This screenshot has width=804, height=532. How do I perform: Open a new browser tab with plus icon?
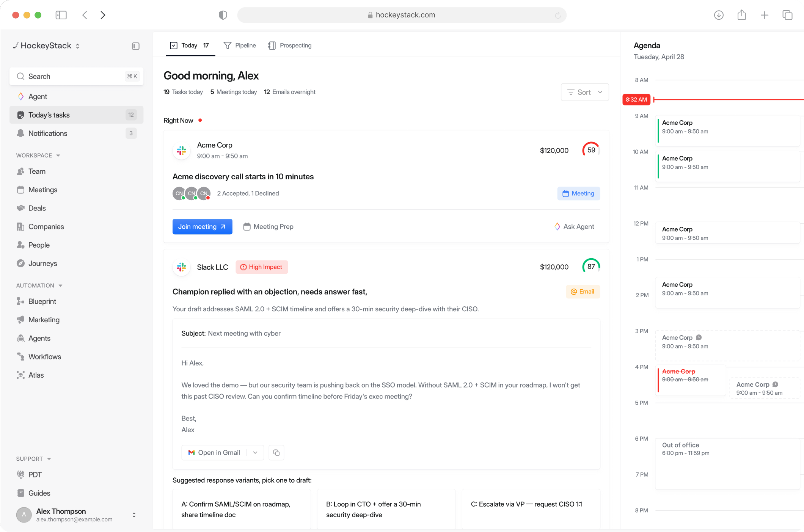765,15
